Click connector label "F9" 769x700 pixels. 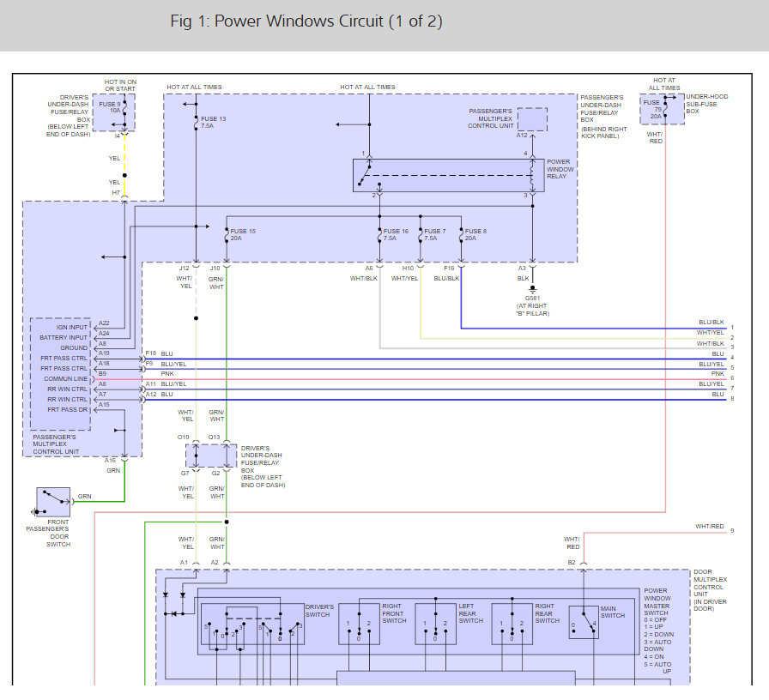[149, 363]
